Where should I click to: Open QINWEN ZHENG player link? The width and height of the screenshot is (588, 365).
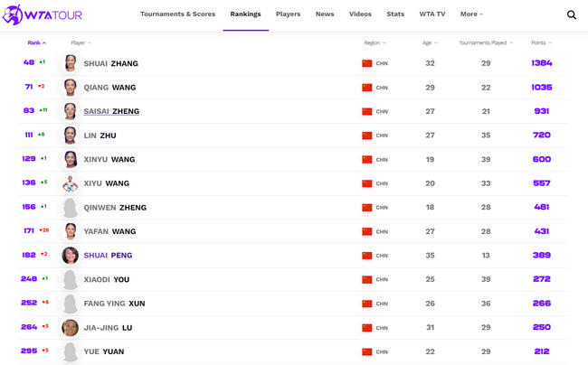[x=115, y=208]
